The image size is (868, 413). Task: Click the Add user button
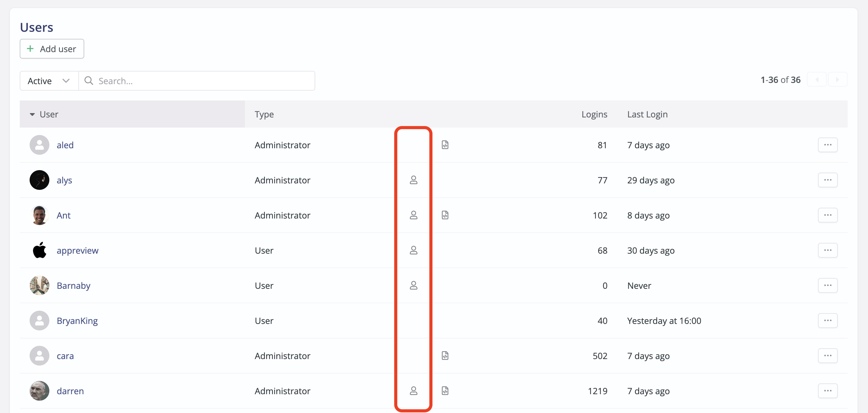click(52, 48)
